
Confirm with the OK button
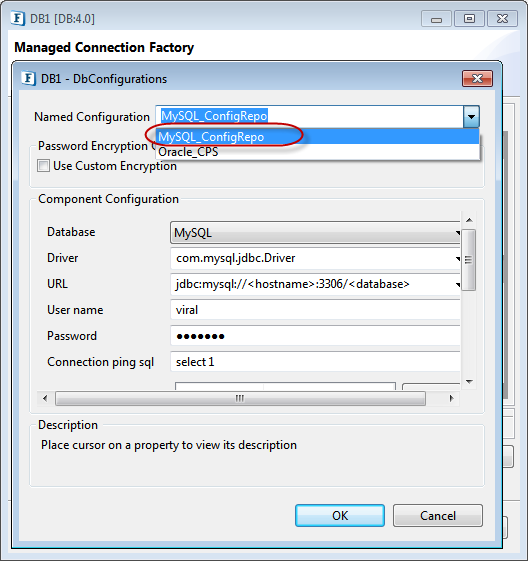coord(340,516)
